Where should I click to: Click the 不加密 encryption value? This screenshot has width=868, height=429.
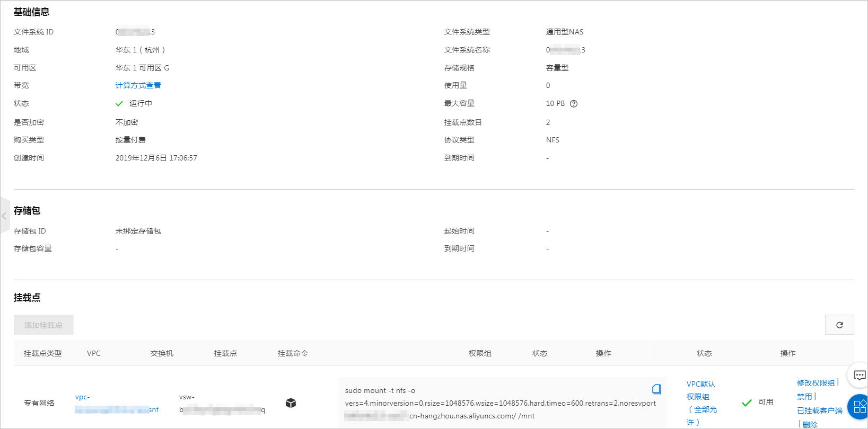tap(127, 122)
